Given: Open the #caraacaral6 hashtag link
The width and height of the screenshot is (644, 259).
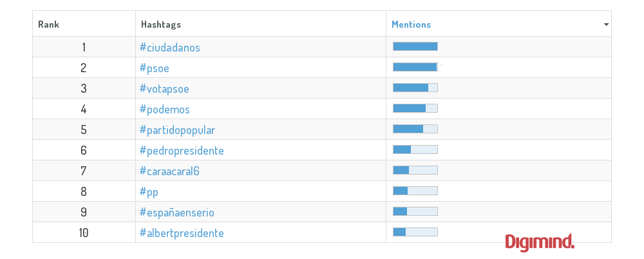Looking at the screenshot, I should click(169, 171).
